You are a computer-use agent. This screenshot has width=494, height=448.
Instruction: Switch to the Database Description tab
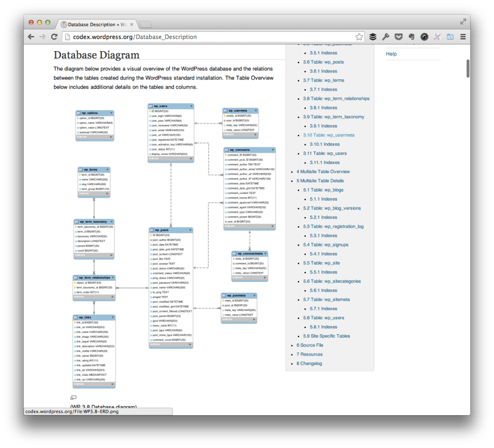click(x=92, y=24)
